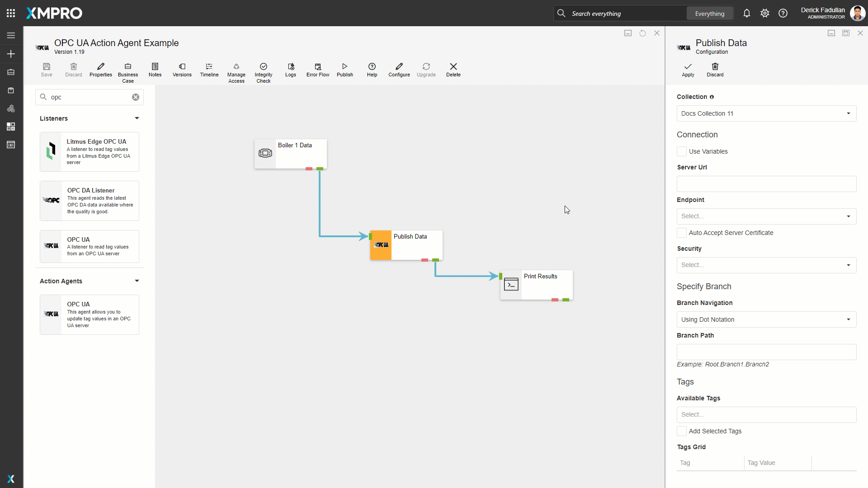Image resolution: width=868 pixels, height=488 pixels.
Task: Enable the Use Variables checkbox
Action: click(681, 151)
